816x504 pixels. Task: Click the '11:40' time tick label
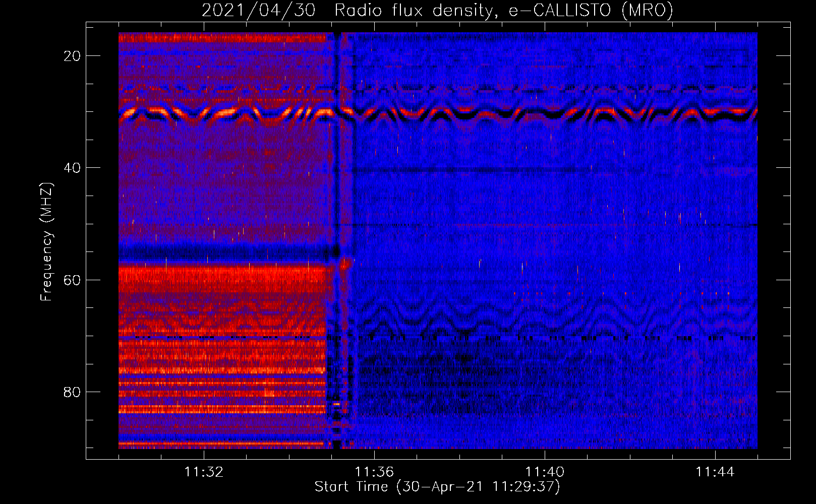545,472
